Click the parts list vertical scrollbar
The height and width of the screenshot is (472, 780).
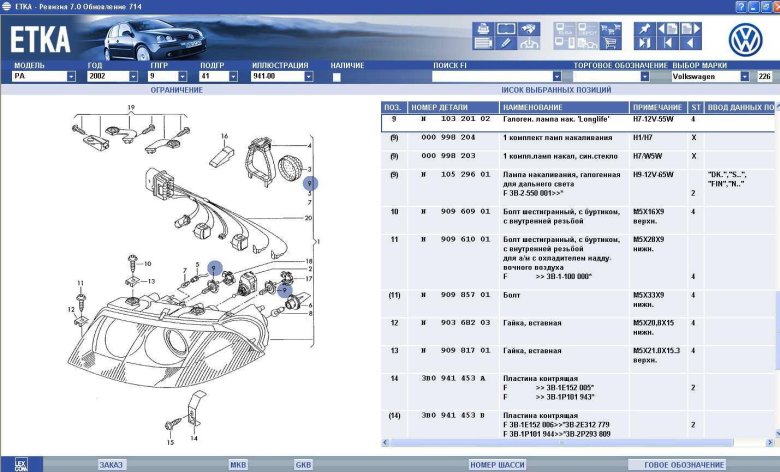point(773,300)
